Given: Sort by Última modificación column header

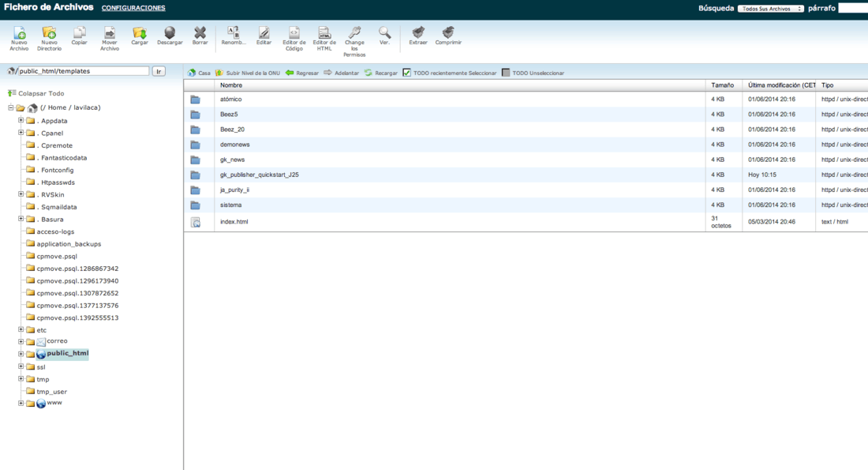Looking at the screenshot, I should pos(782,85).
